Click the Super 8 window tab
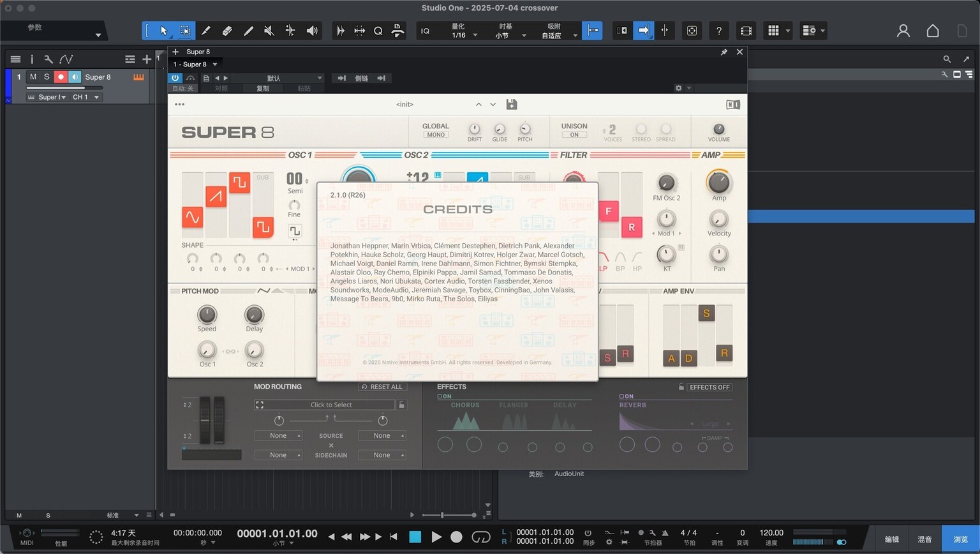The width and height of the screenshot is (980, 554). point(198,52)
